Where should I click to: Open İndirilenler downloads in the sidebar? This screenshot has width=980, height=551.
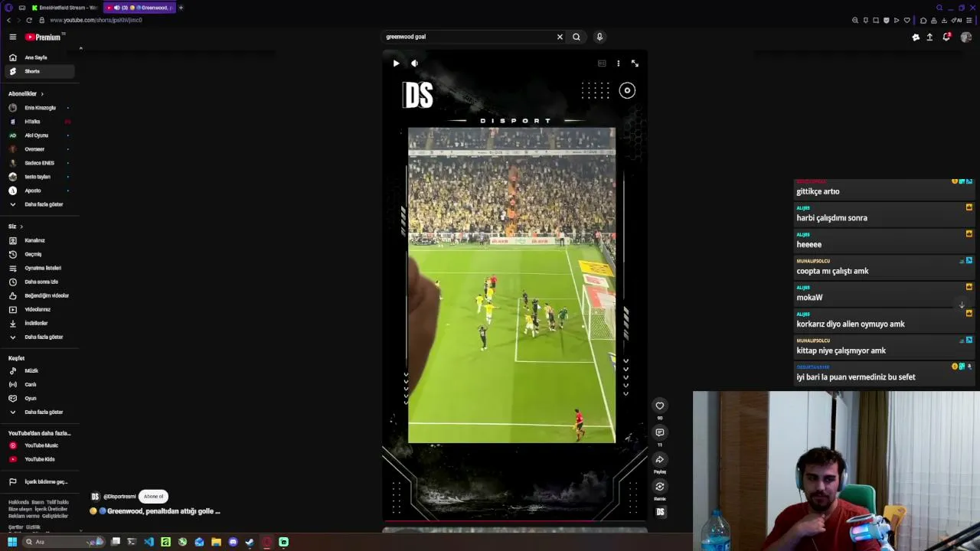pos(38,323)
